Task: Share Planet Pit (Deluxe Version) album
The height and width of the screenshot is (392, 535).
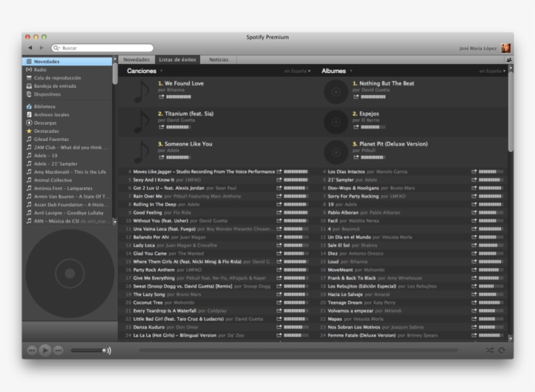Action: point(356,157)
